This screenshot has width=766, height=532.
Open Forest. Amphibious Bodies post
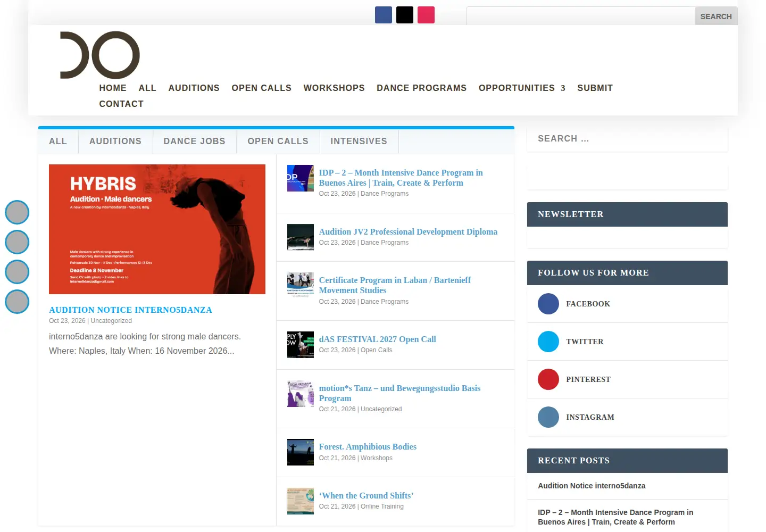(368, 446)
